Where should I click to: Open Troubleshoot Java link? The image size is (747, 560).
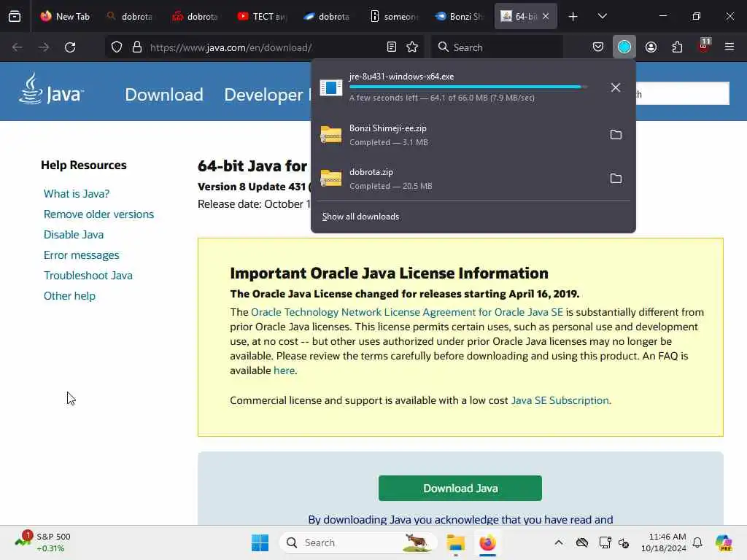(x=88, y=276)
